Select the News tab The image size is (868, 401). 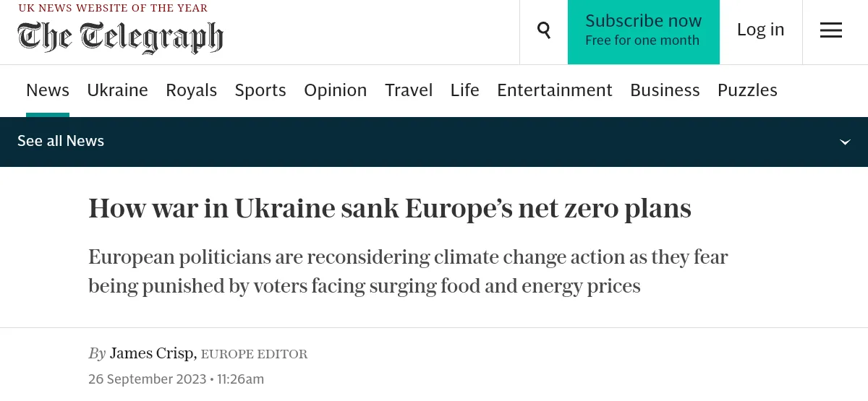(x=48, y=90)
